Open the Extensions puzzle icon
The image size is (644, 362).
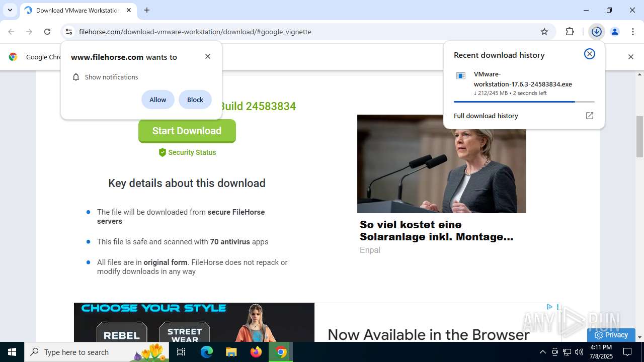tap(570, 32)
